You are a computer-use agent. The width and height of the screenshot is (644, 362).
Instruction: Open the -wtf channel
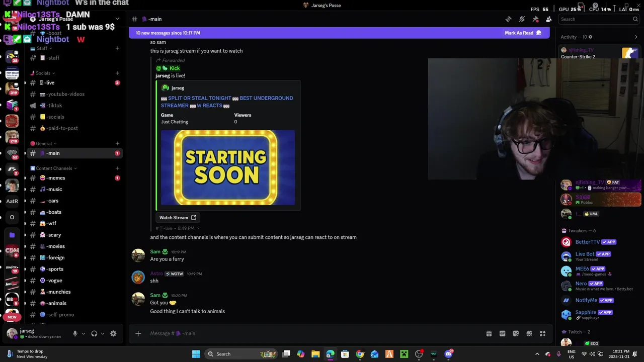point(74,223)
